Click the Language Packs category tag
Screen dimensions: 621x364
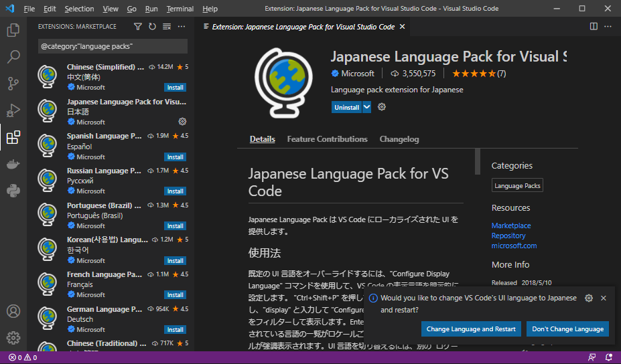517,185
